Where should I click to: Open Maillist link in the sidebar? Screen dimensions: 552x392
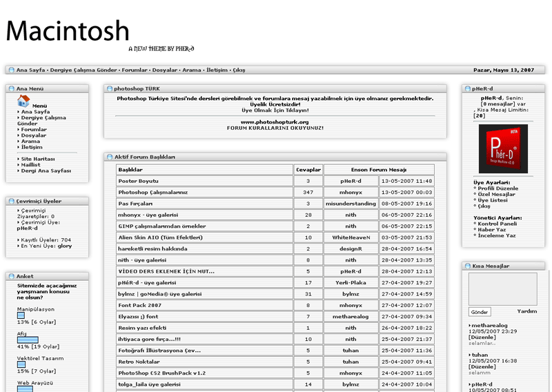click(30, 165)
